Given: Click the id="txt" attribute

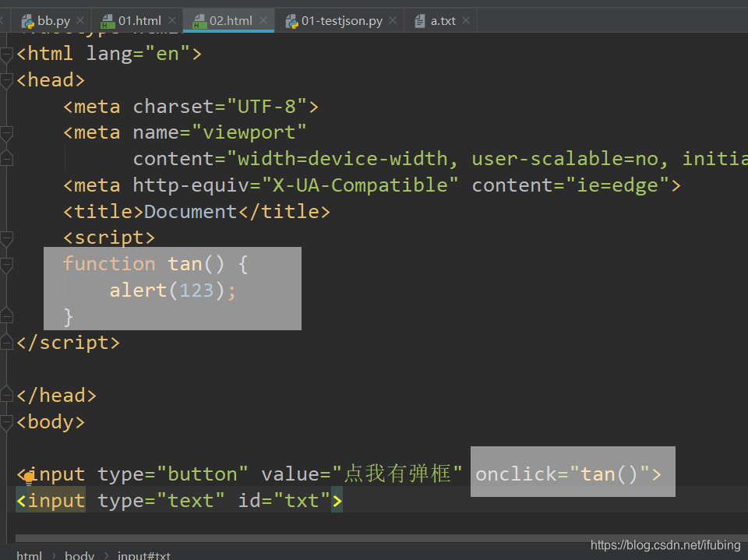Looking at the screenshot, I should tap(284, 500).
